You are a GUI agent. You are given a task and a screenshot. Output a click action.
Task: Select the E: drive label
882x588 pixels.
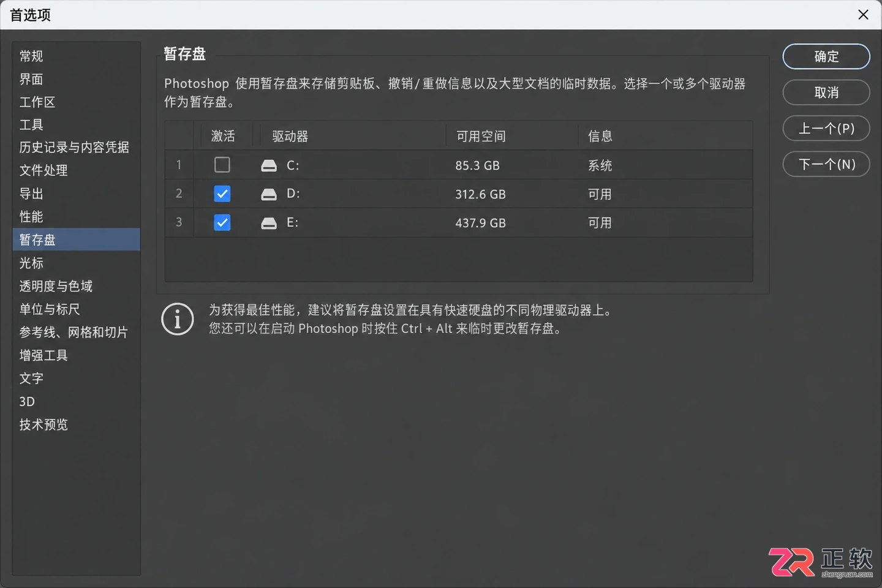tap(293, 222)
